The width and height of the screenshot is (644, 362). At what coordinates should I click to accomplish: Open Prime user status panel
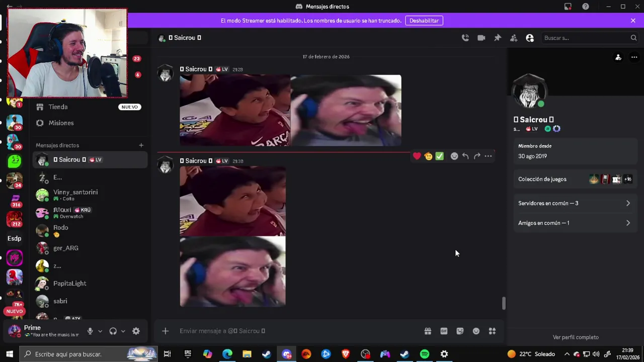click(44, 331)
